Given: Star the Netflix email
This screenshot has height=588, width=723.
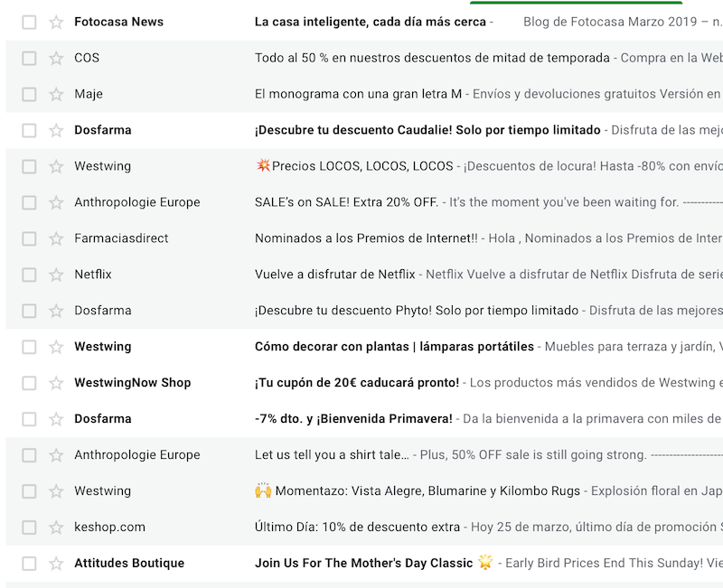Looking at the screenshot, I should [56, 275].
